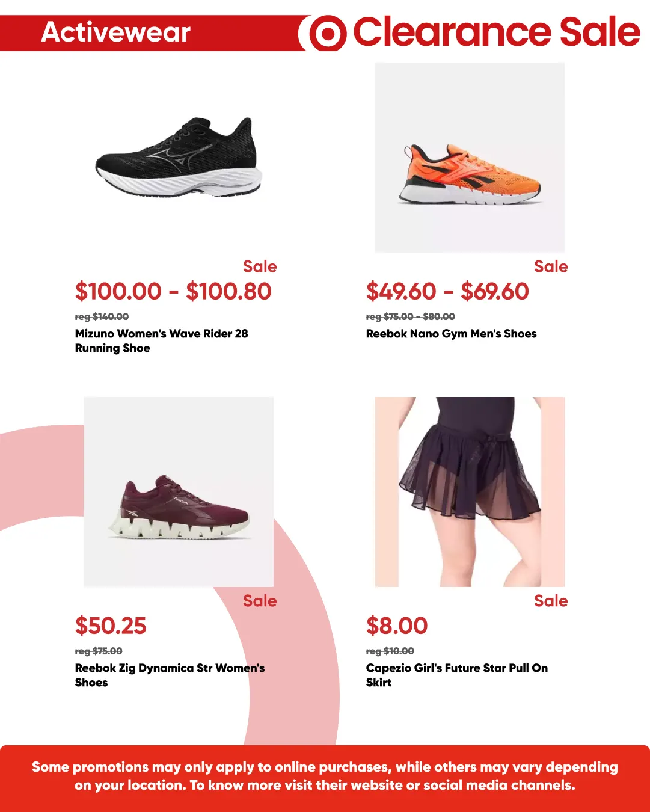Open the Mizuno Wave Rider 28 shoe image
This screenshot has height=812, width=650.
point(179,158)
